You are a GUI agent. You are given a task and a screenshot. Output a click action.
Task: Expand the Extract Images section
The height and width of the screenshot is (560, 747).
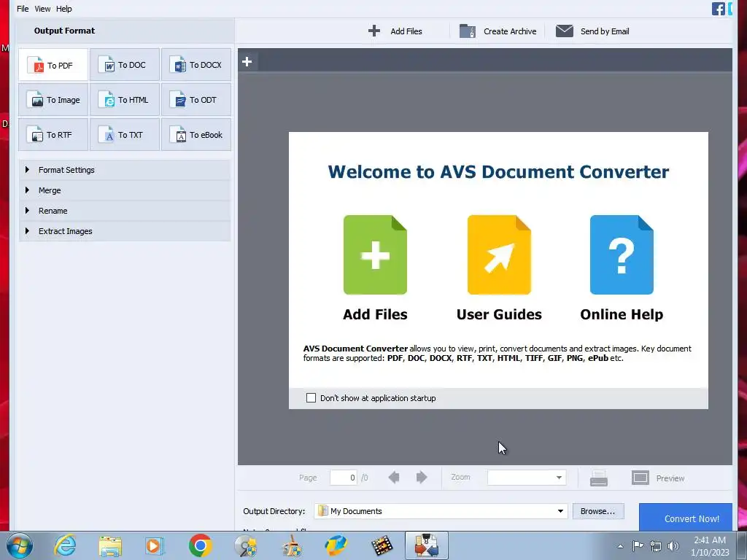click(125, 231)
